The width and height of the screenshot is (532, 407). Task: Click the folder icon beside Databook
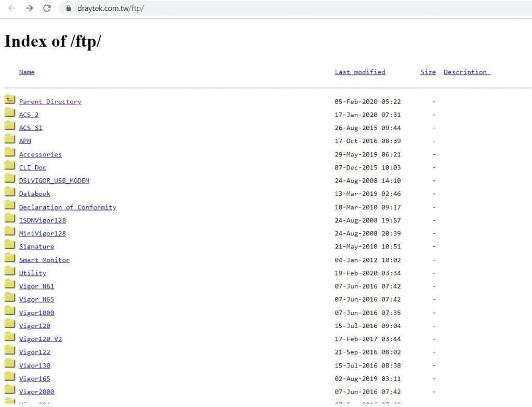point(10,191)
